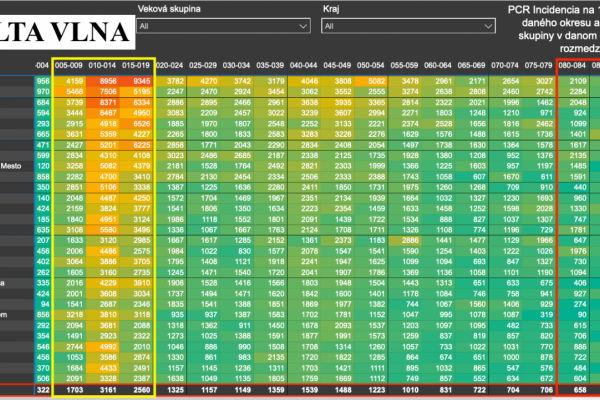The width and height of the screenshot is (600, 400).
Task: Click the 050-054 column header
Action: coord(370,65)
